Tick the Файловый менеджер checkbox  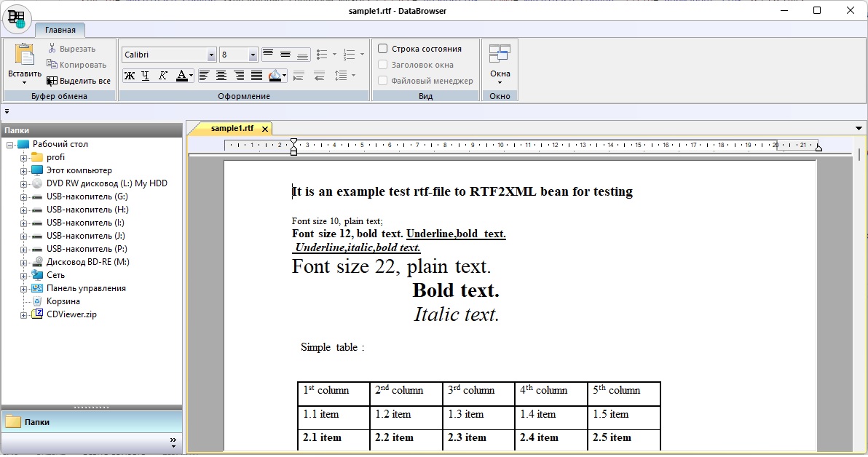click(383, 81)
